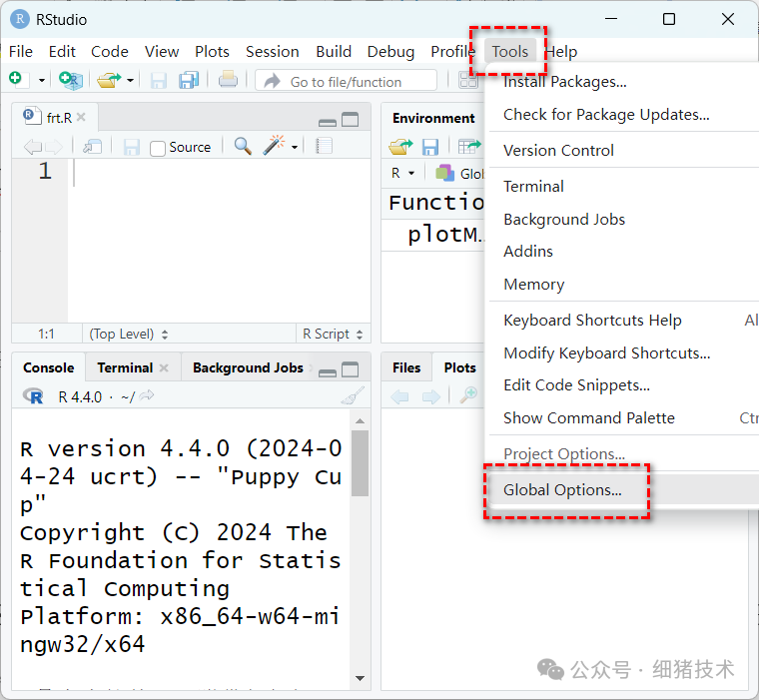This screenshot has width=759, height=700.
Task: Click the Find/Replace magnifier icon
Action: [x=243, y=146]
